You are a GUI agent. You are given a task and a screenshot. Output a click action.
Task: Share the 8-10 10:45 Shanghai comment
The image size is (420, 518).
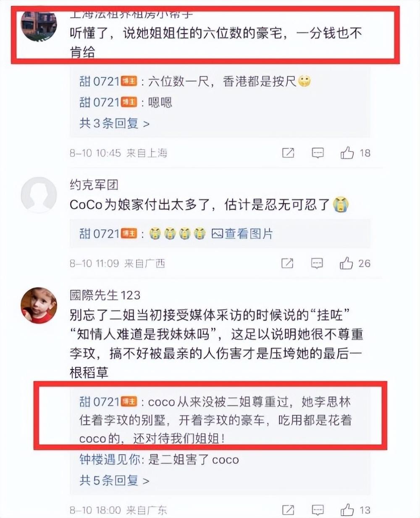[x=288, y=153]
